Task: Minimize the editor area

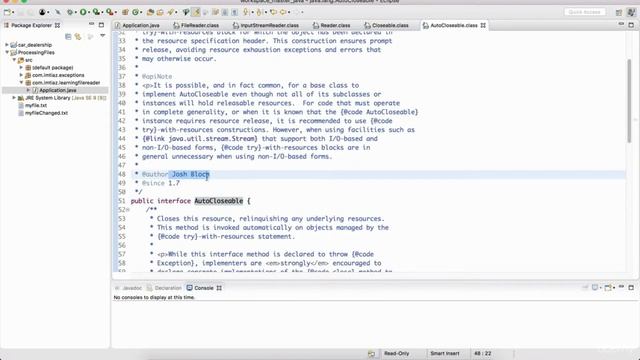Action: (621, 24)
